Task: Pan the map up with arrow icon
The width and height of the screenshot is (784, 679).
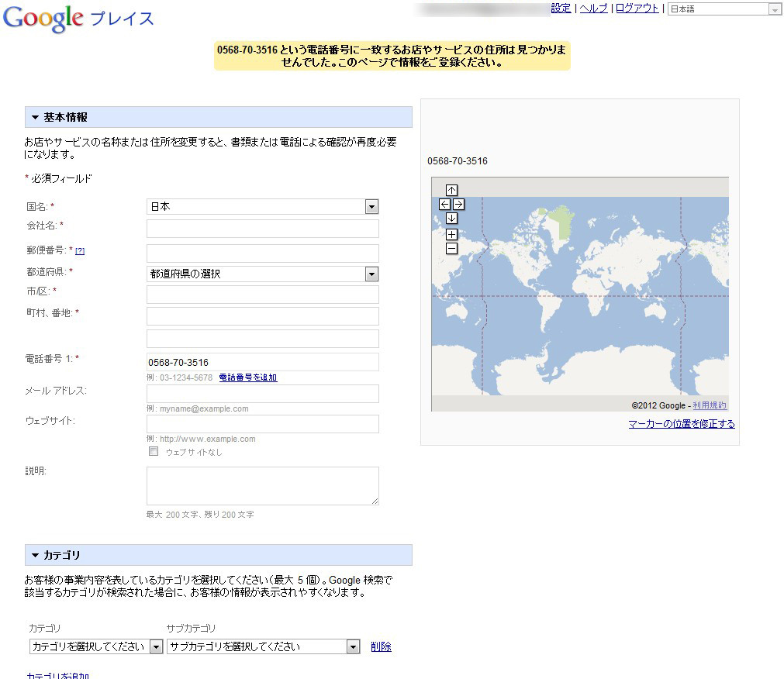Action: pyautogui.click(x=451, y=190)
